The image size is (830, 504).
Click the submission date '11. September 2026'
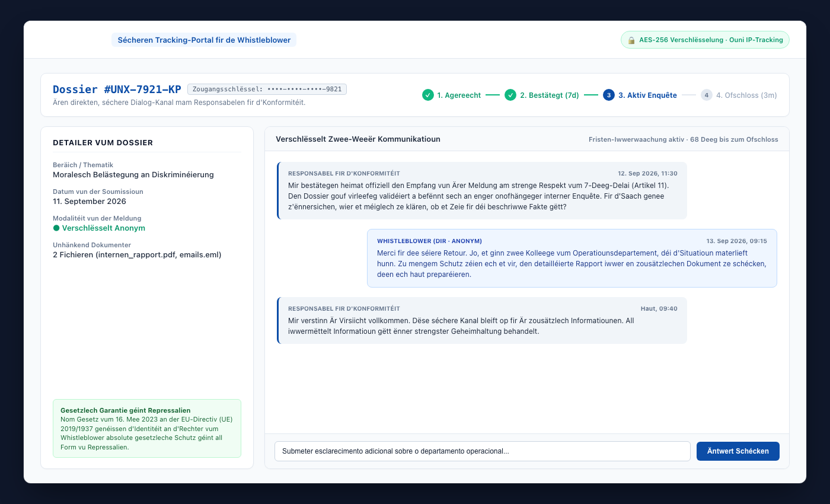pyautogui.click(x=91, y=201)
